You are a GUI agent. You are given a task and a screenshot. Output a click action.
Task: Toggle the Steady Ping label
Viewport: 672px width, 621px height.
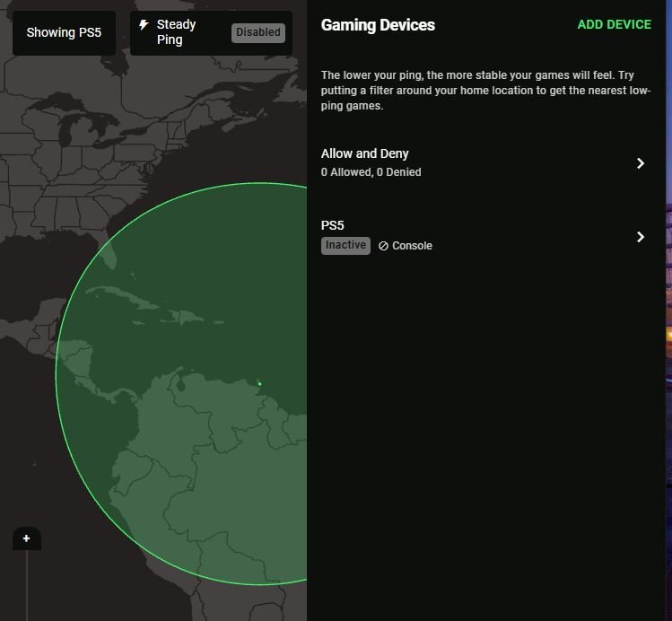tap(176, 32)
